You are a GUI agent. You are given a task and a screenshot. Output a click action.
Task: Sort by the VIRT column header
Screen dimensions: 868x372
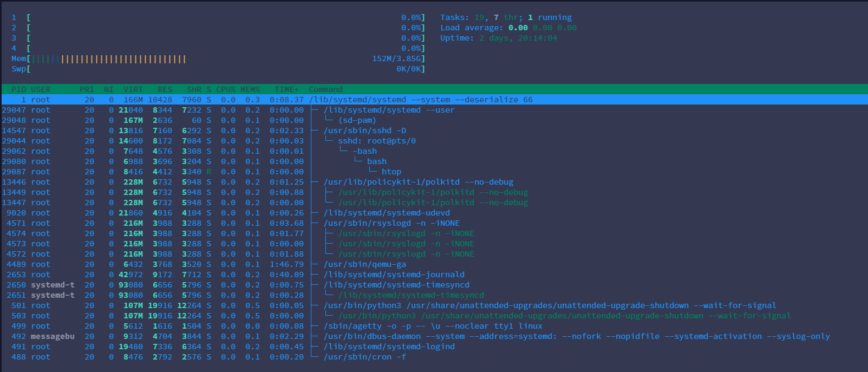133,89
